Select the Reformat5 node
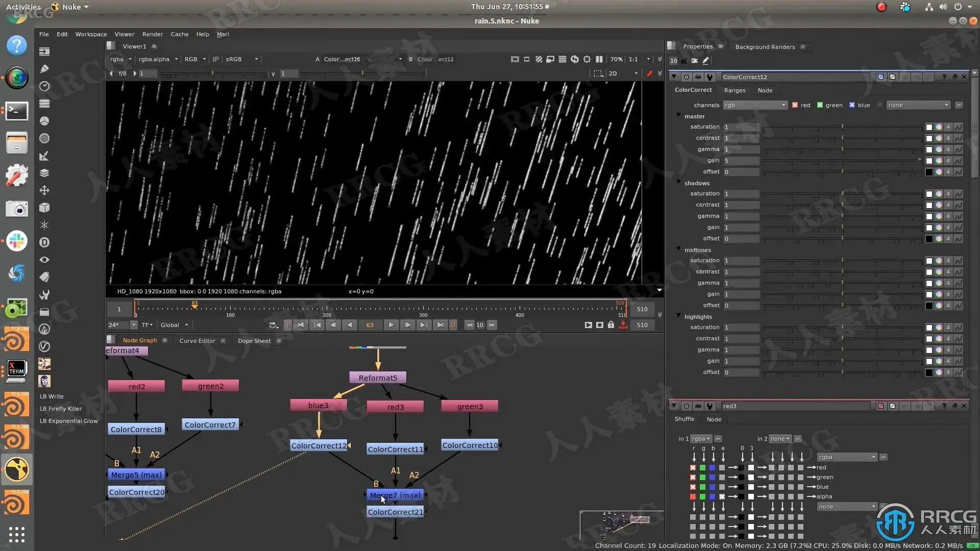 [378, 378]
